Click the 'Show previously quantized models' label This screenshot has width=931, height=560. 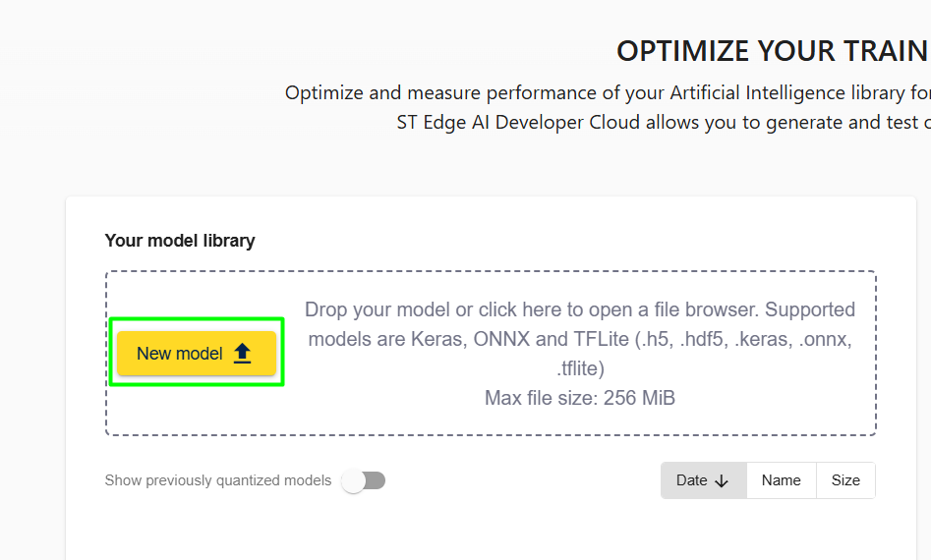pyautogui.click(x=218, y=480)
